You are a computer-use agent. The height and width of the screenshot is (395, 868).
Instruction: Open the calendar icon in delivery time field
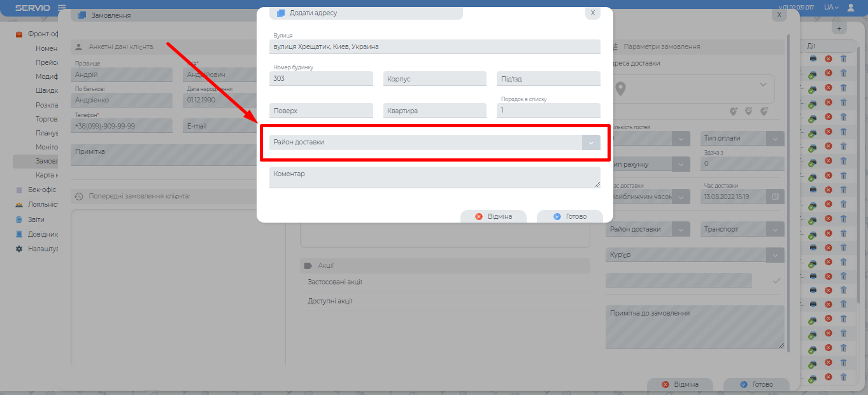[x=776, y=197]
